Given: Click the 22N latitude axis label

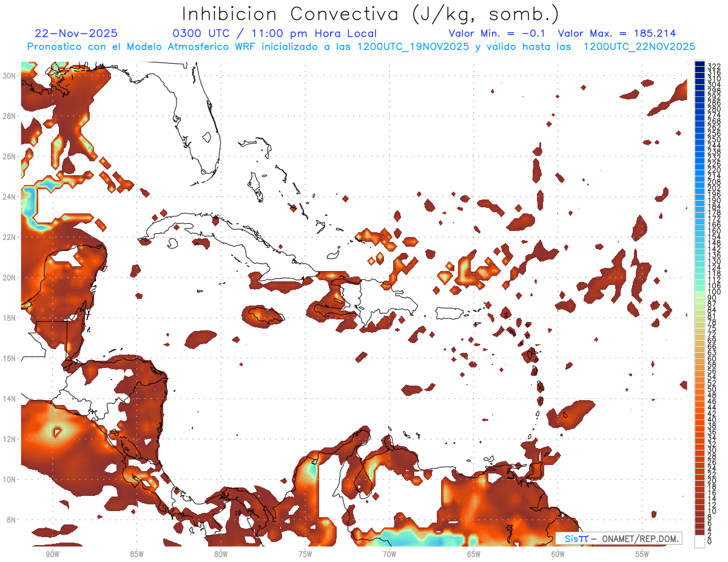Looking at the screenshot, I should (x=9, y=236).
